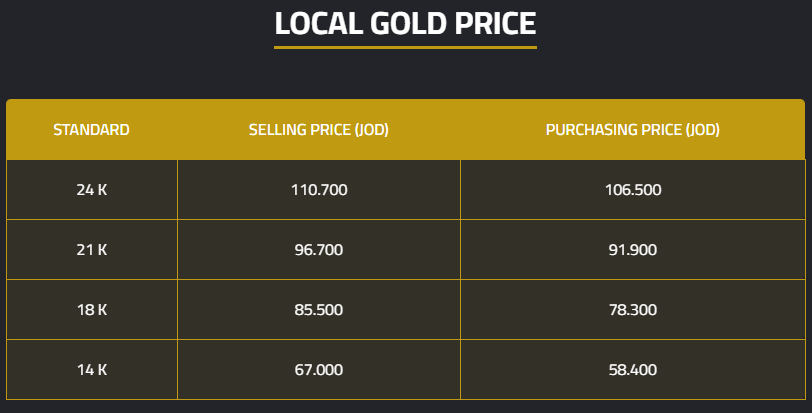Click the SELLING PRICE (JOD) header
Screen dimensions: 812x413
click(x=318, y=130)
